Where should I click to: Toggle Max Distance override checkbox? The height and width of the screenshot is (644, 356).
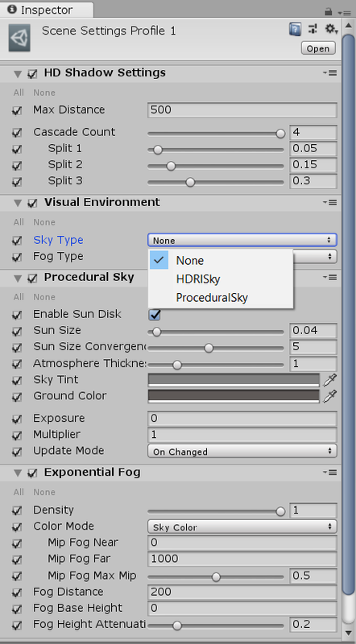[17, 110]
